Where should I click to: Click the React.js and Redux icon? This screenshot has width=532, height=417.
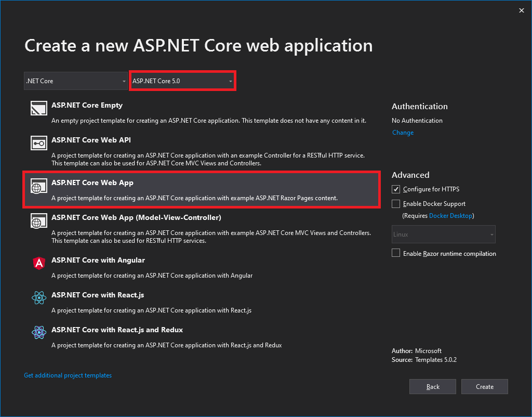click(x=39, y=332)
